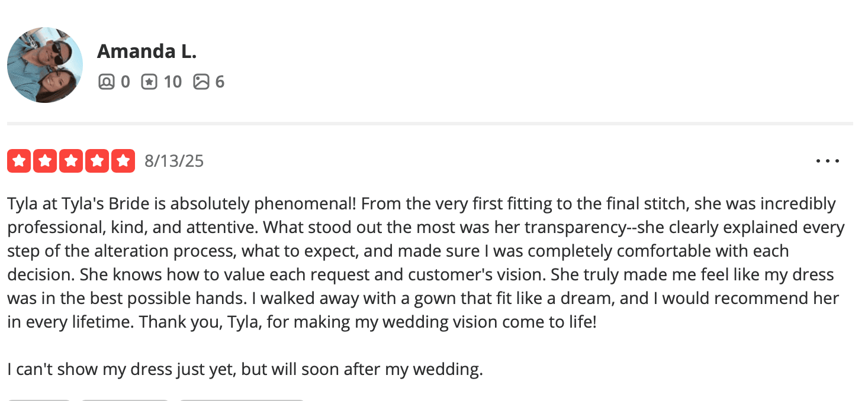Click the first rating star
This screenshot has width=868, height=401.
point(19,161)
